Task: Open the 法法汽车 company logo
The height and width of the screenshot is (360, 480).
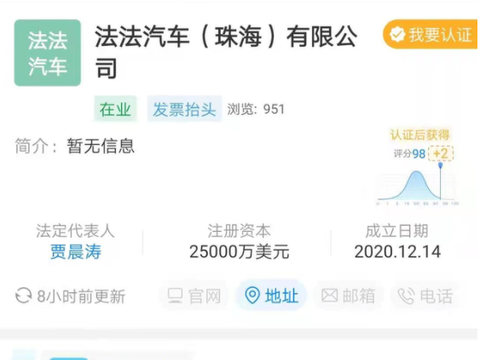Action: coord(47,53)
